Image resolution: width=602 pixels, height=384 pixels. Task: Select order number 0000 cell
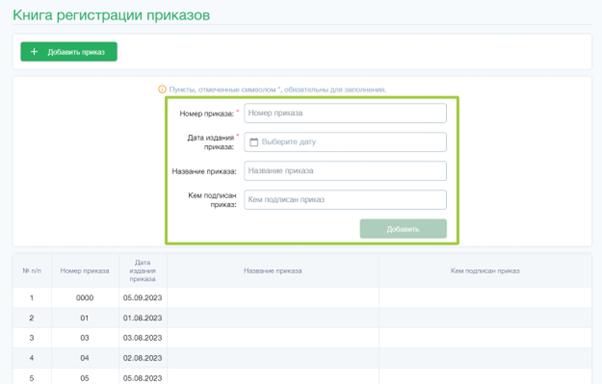(x=85, y=298)
